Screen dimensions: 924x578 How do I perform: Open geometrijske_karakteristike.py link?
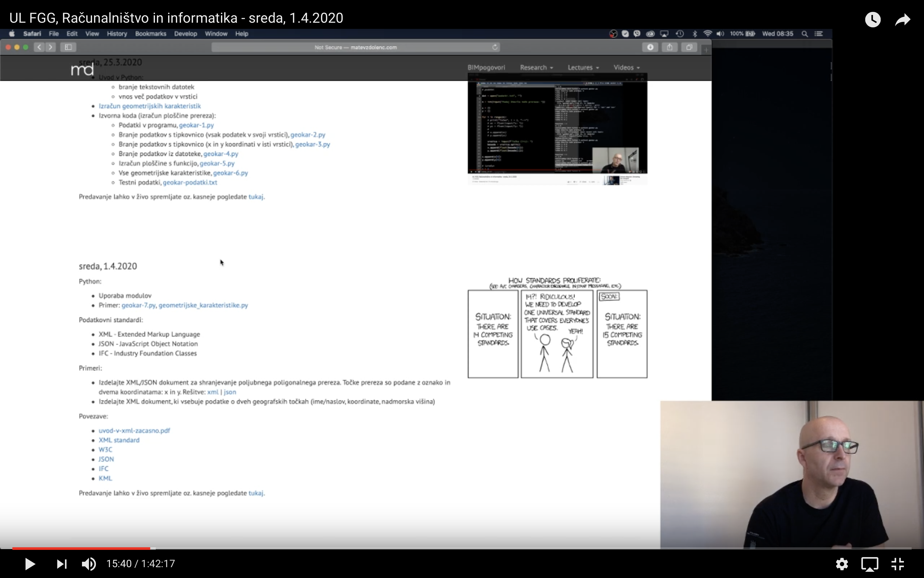point(203,305)
